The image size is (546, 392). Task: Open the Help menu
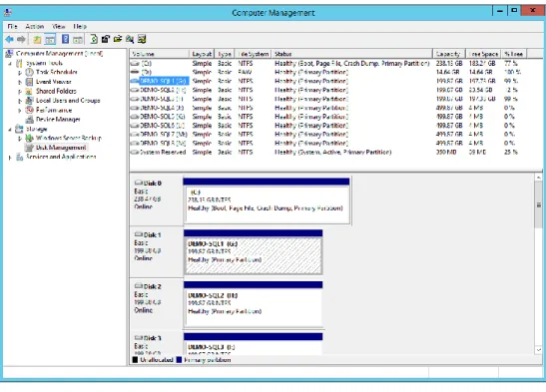click(80, 26)
